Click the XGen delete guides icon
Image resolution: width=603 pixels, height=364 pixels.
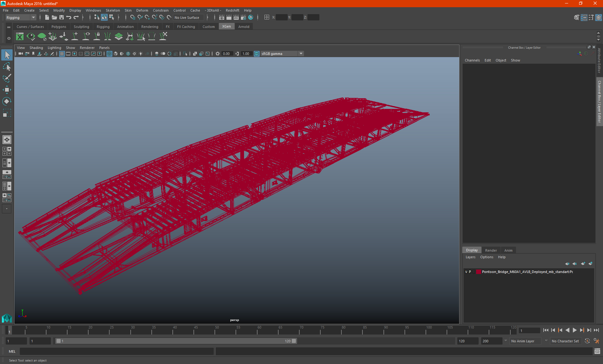tap(163, 37)
